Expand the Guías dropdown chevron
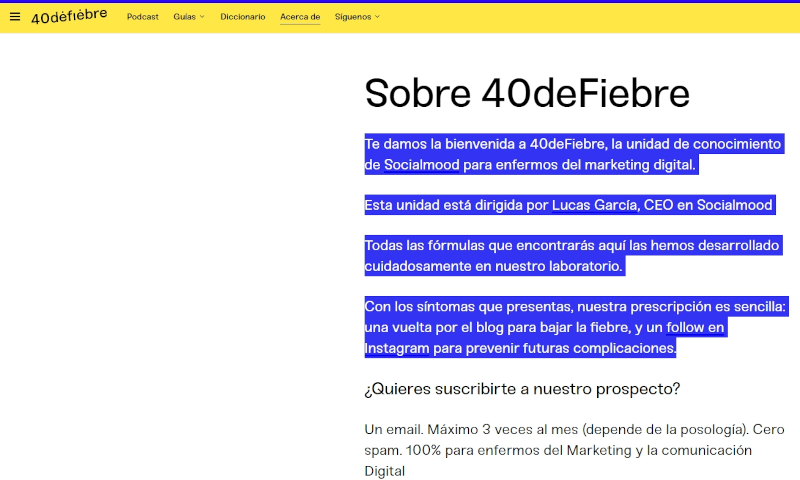Screen dimensions: 800x480 202,17
